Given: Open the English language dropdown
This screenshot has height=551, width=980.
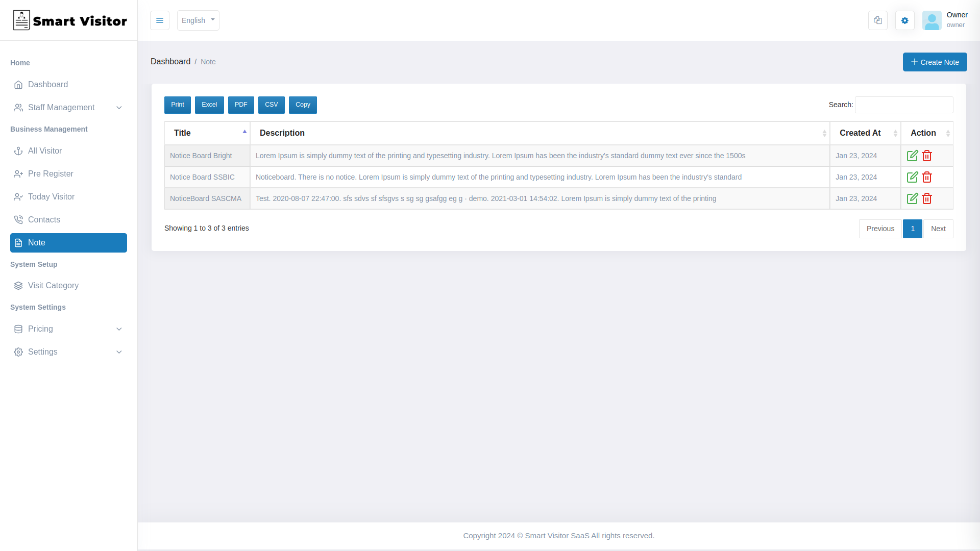Looking at the screenshot, I should tap(198, 20).
